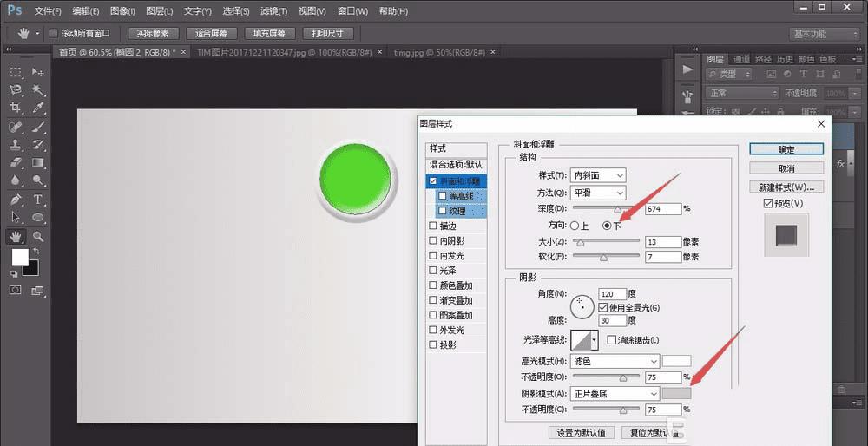Screen dimensions: 868x446
Task: Select direction Up (上) radio button
Action: [574, 226]
